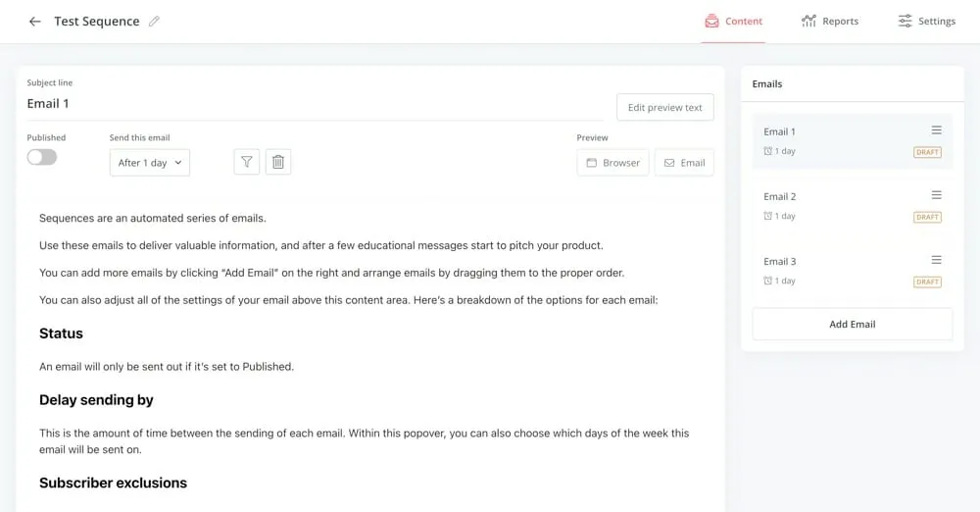This screenshot has height=512, width=980.
Task: Click the Email 1 subject line field
Action: [314, 104]
